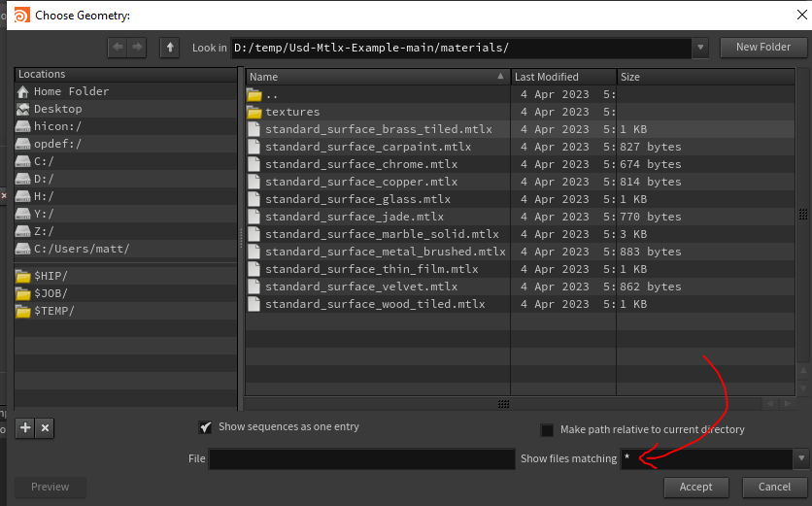This screenshot has height=506, width=812.
Task: Click the forward navigation arrow
Action: pyautogui.click(x=137, y=48)
